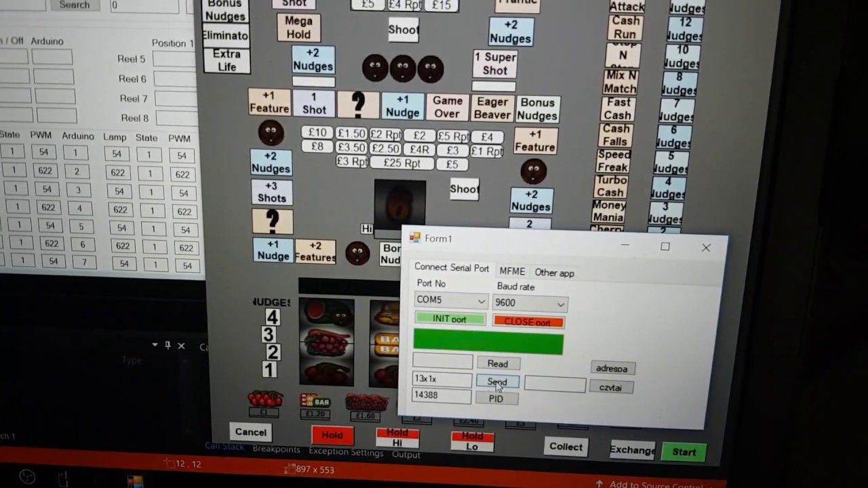Click the Hold Lo button
This screenshot has width=868, height=488.
[x=472, y=441]
